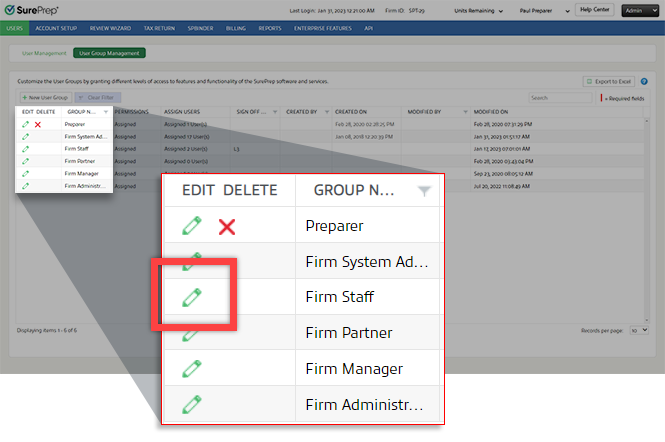Click the Firm Administr... edit pencil in enlarged callout
This screenshot has width=665, height=442.
[x=192, y=404]
